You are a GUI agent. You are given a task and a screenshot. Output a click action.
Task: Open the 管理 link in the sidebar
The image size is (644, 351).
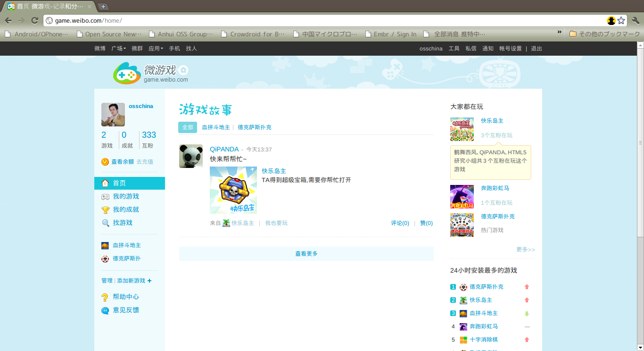107,281
